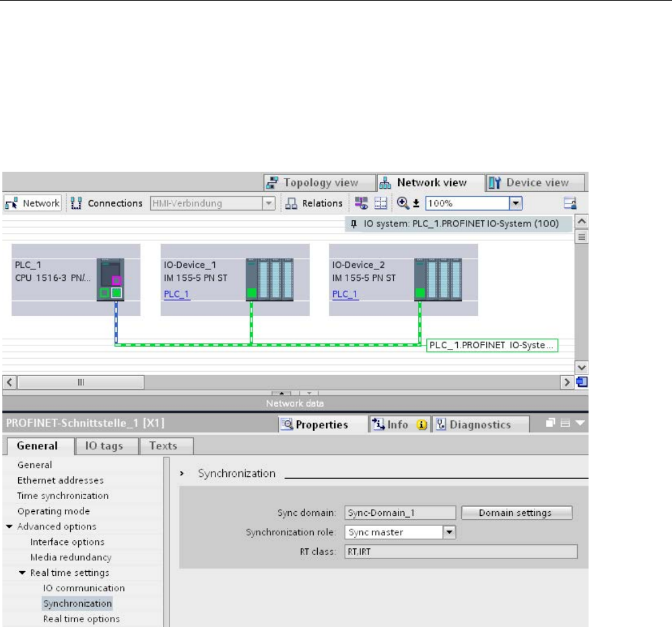Select Synchronization in the tree
Viewport: 672px width, 627px height.
point(77,603)
